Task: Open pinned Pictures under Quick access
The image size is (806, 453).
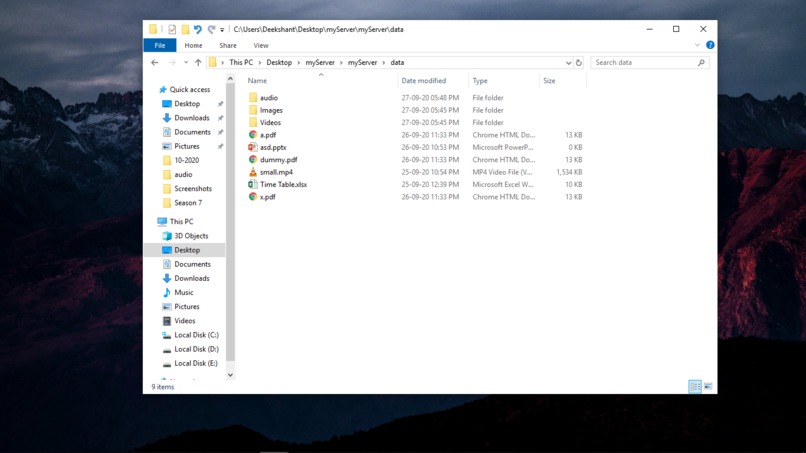Action: (187, 146)
